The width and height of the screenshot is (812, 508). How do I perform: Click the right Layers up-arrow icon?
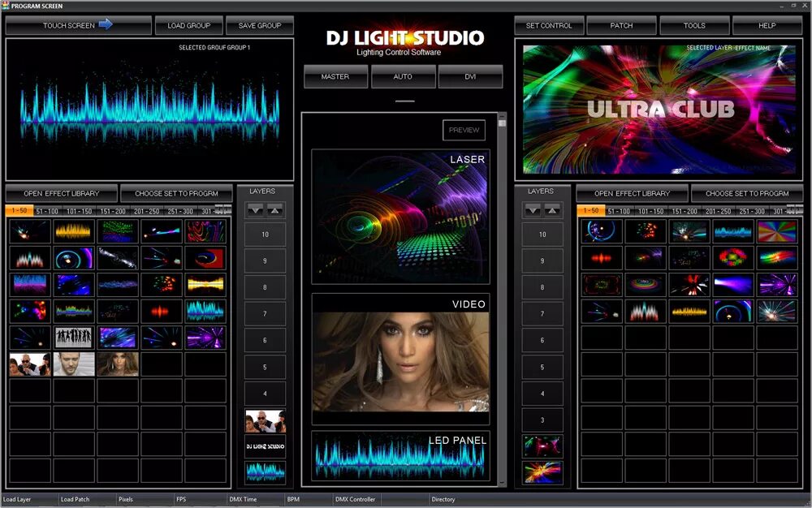pos(552,210)
